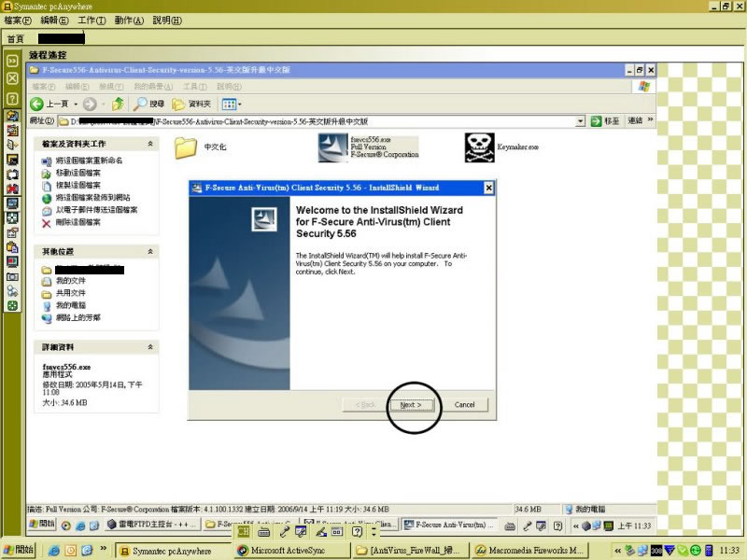Open pcAnywhere 編輯(E) menu
The height and width of the screenshot is (560, 747).
(x=54, y=21)
